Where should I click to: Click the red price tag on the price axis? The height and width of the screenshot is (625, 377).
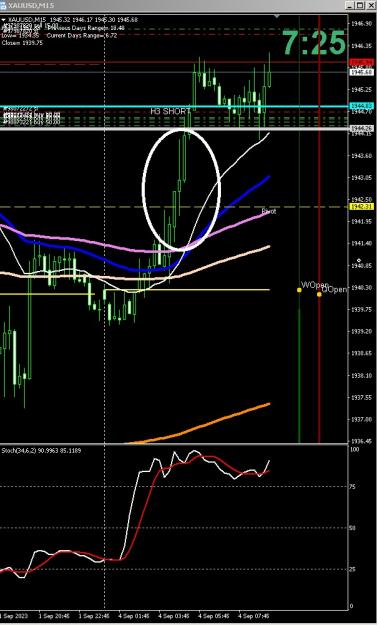[361, 62]
